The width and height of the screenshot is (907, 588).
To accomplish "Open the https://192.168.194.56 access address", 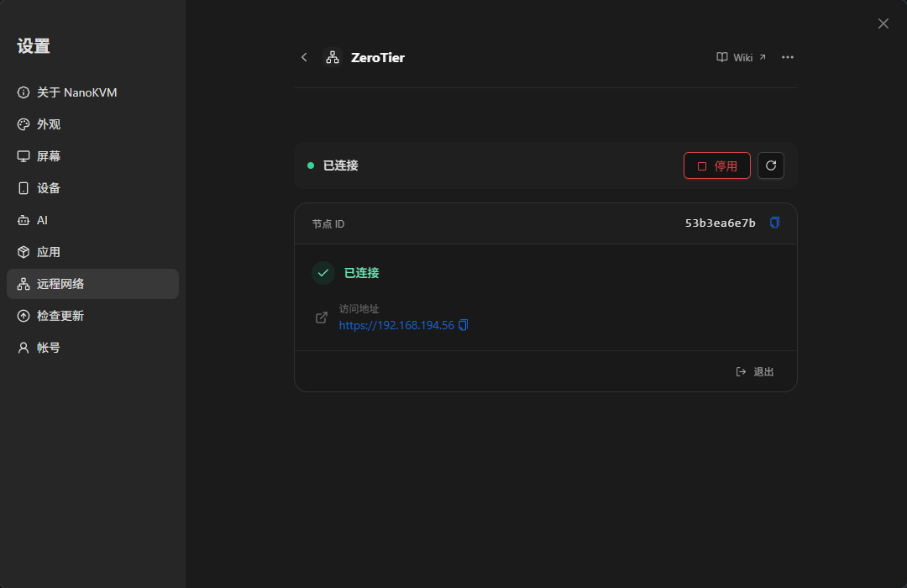I will click(396, 325).
